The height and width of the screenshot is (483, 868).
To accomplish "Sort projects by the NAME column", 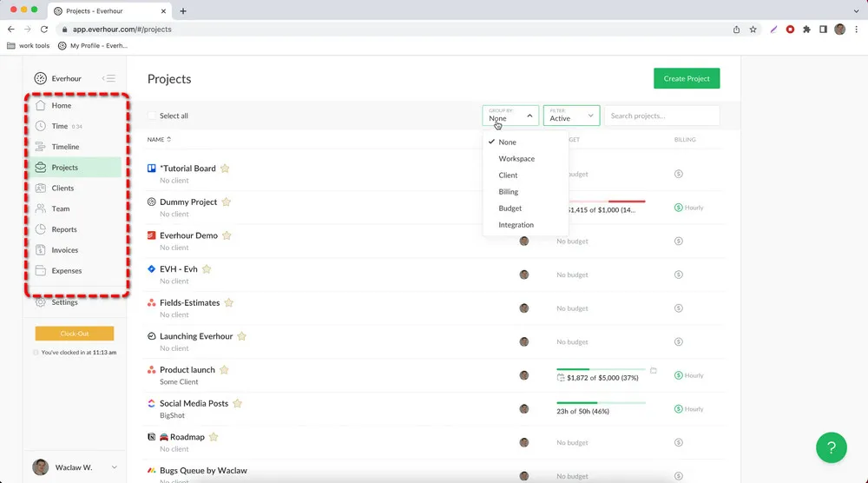I will point(159,140).
